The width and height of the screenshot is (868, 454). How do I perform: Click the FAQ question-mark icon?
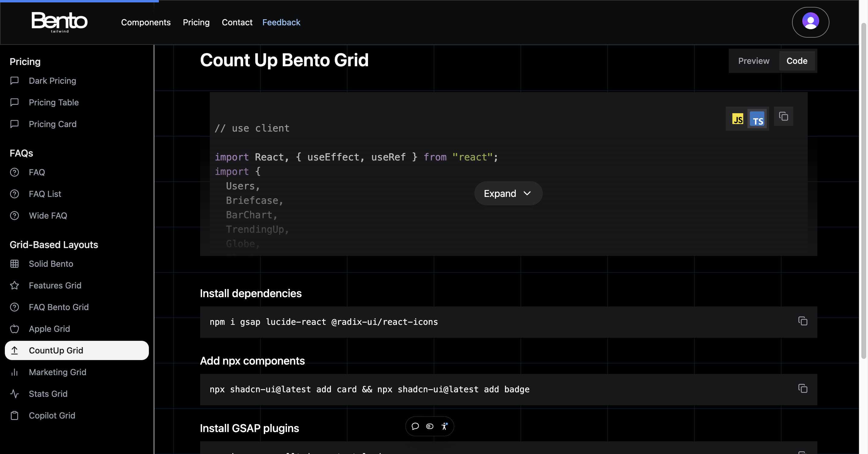click(14, 172)
